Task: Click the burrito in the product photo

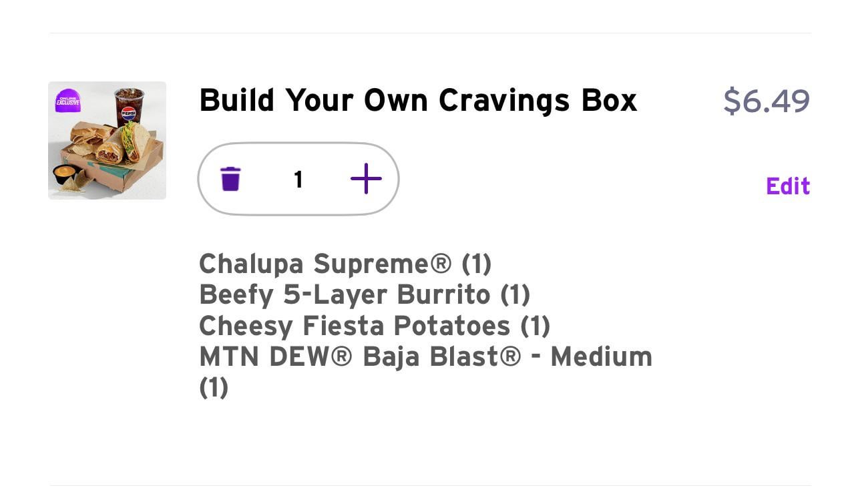Action: 110,152
